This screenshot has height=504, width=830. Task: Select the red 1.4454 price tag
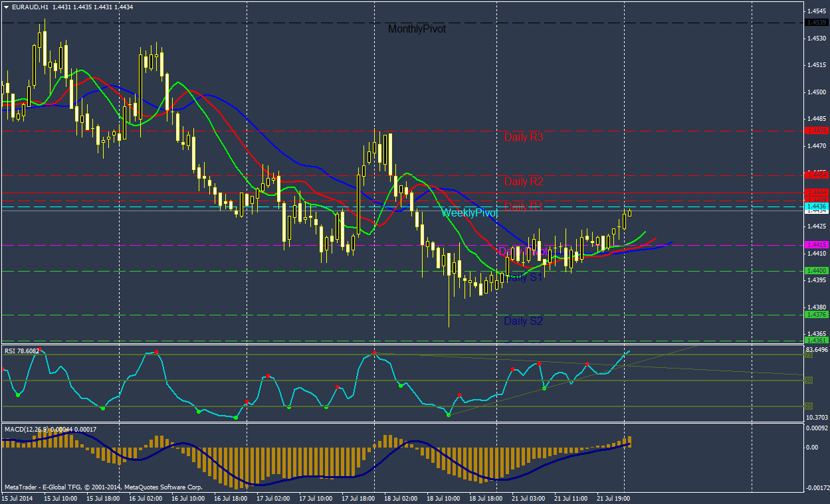(x=815, y=175)
